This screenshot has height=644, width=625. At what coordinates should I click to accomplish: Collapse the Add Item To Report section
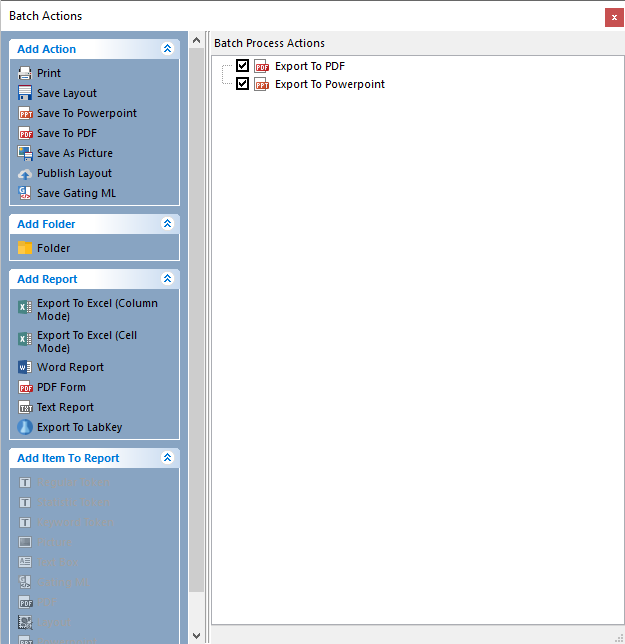[167, 458]
